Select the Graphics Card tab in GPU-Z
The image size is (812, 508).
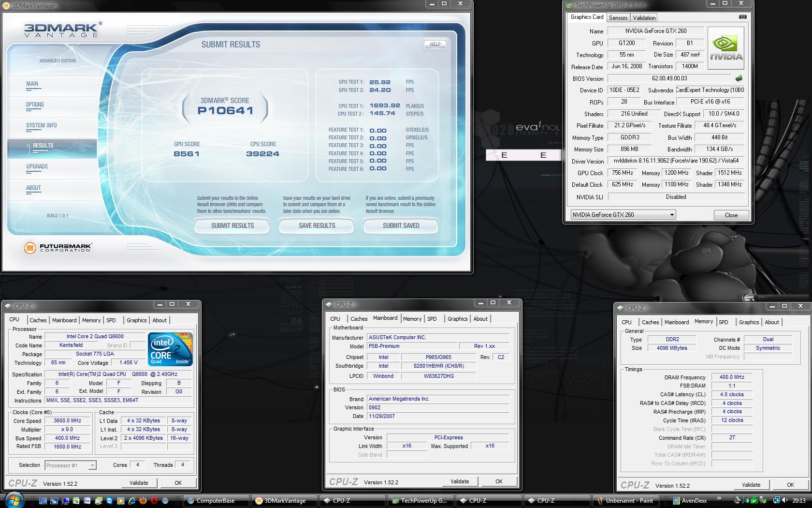(x=587, y=17)
